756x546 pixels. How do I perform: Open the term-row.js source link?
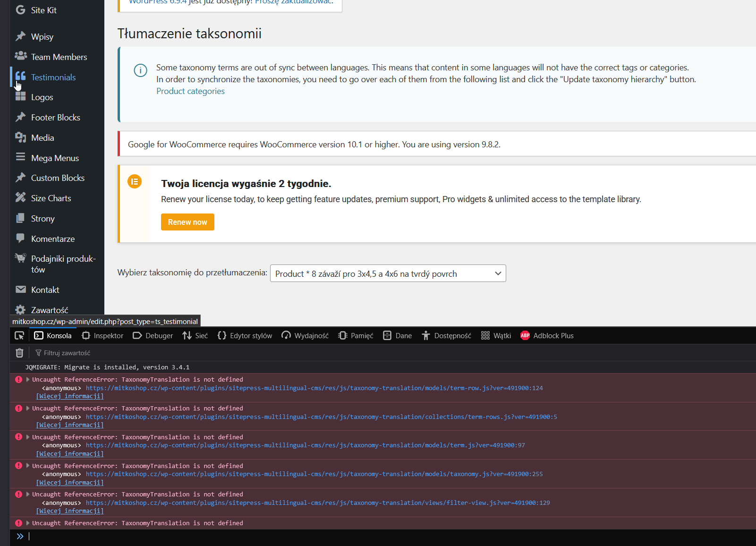click(314, 388)
